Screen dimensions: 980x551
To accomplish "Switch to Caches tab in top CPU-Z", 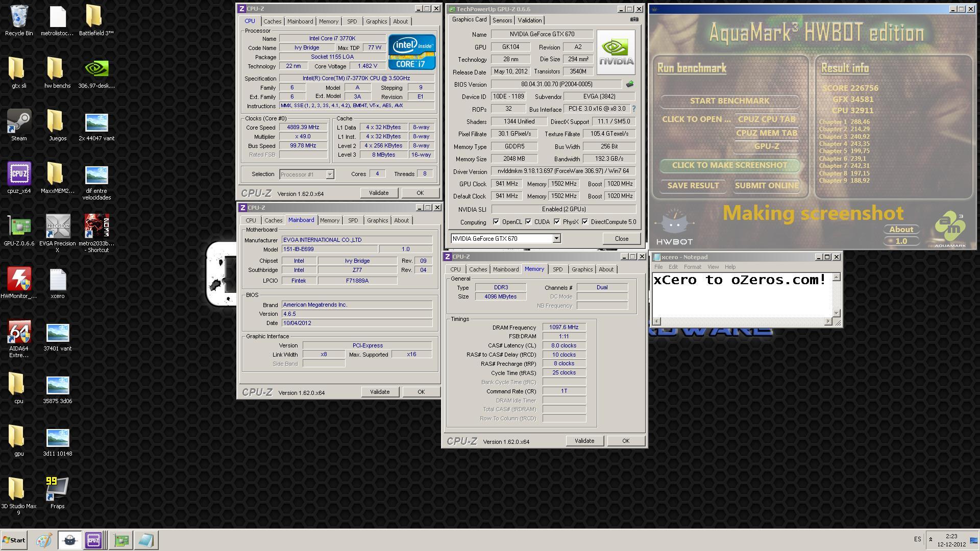I will [272, 21].
